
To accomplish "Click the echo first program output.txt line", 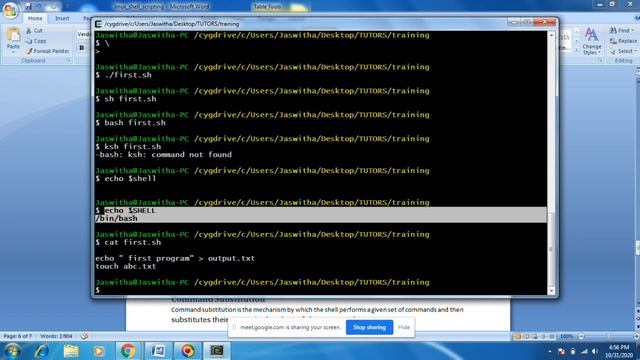I will [x=175, y=258].
